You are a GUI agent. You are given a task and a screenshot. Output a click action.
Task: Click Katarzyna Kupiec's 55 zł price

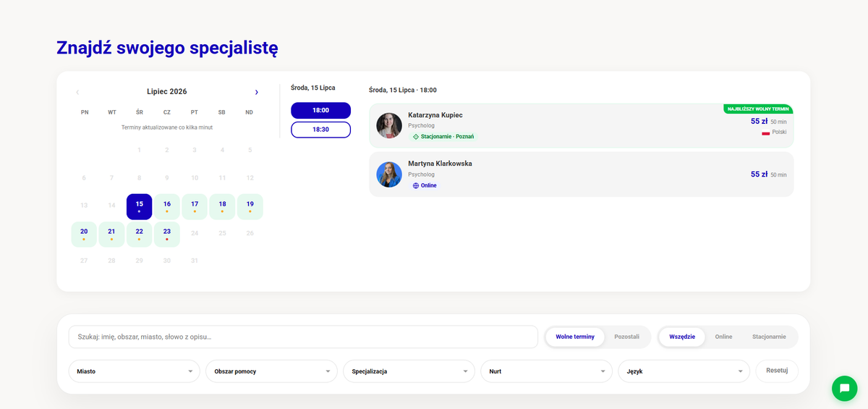point(759,122)
